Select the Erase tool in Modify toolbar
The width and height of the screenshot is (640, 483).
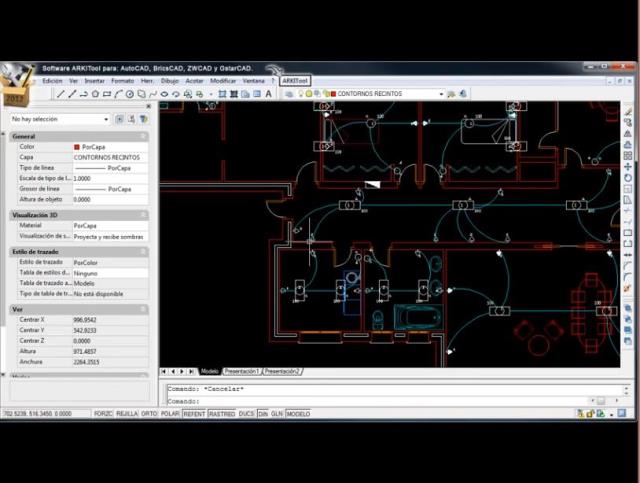point(628,111)
